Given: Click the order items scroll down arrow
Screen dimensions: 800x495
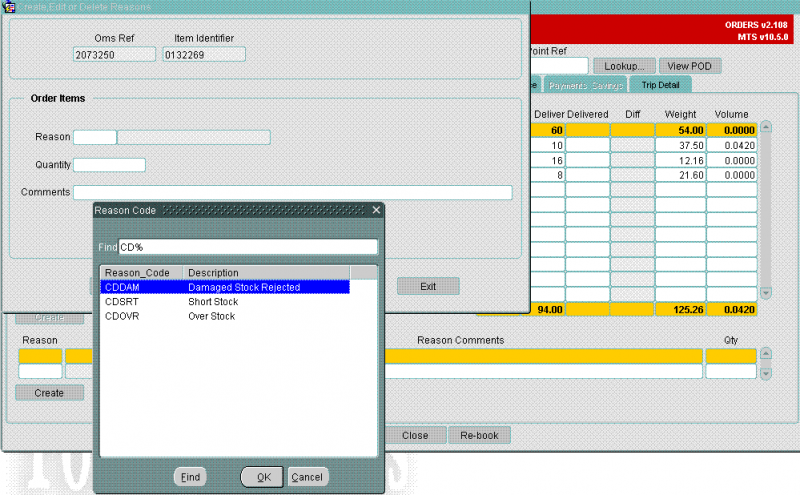Looking at the screenshot, I should coord(765,293).
